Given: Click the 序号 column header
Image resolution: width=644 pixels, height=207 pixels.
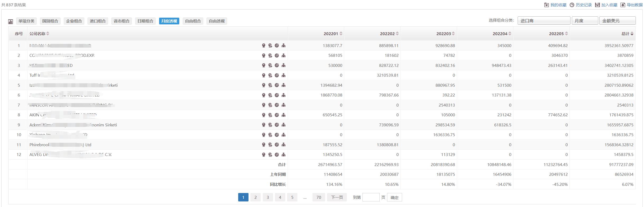Looking at the screenshot, I should [19, 34].
